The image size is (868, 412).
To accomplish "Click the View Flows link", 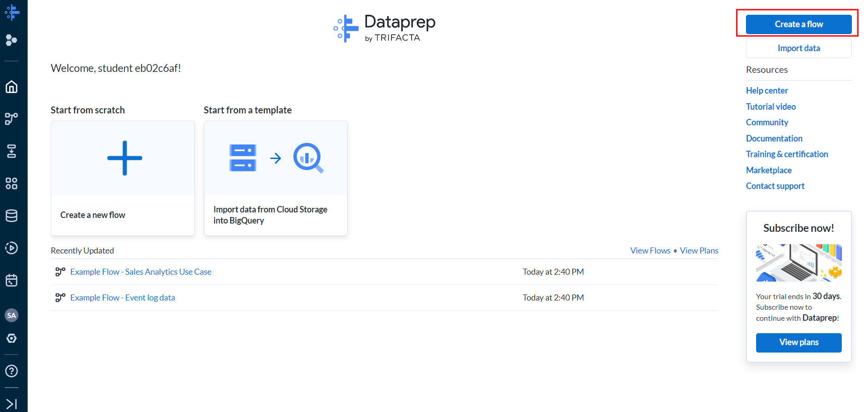I will click(650, 251).
